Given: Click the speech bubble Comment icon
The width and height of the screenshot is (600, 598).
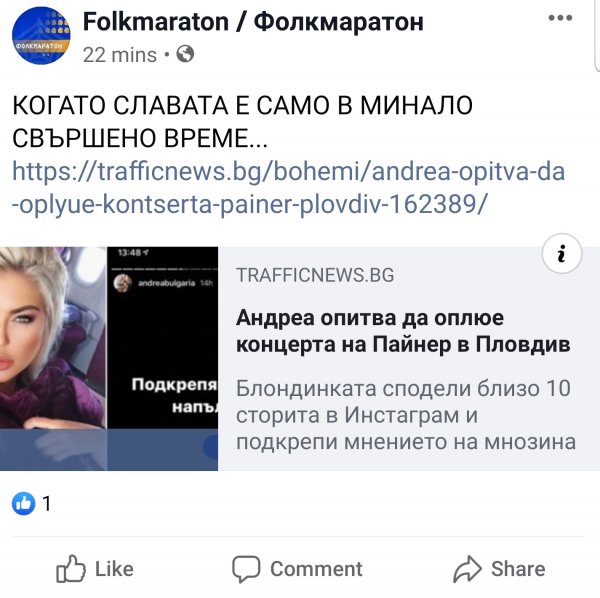Looking at the screenshot, I should [246, 569].
